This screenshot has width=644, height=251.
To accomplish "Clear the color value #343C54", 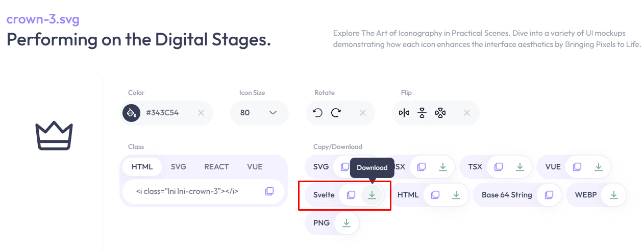I will coord(201,113).
